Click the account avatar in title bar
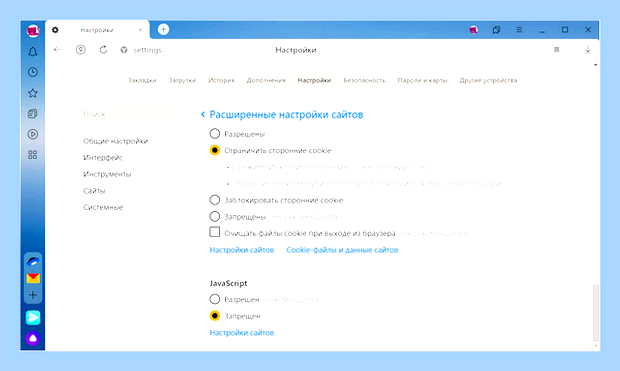The width and height of the screenshot is (620, 371). [473, 30]
